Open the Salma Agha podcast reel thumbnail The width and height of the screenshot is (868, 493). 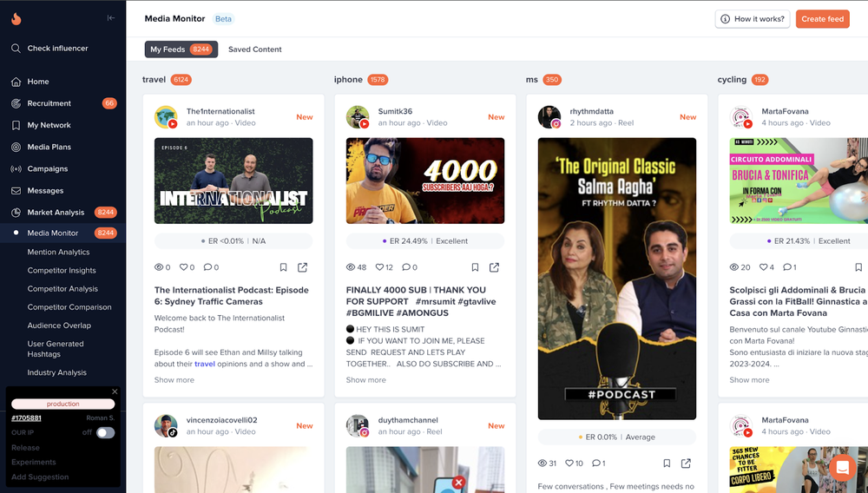tap(617, 279)
